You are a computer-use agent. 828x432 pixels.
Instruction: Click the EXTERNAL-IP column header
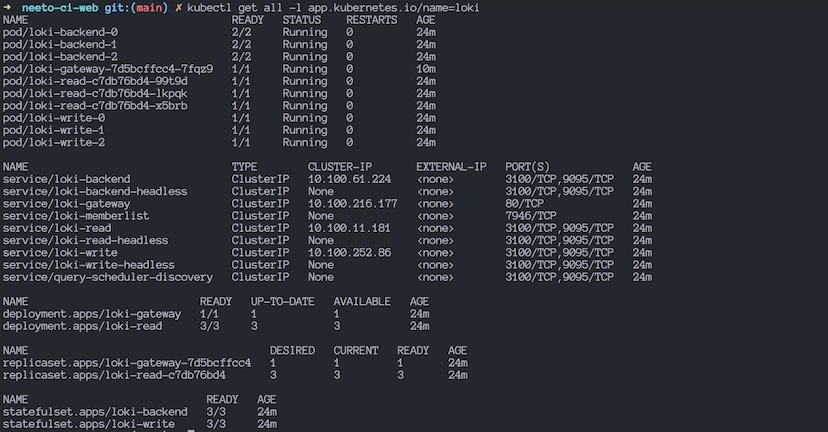[x=451, y=167]
